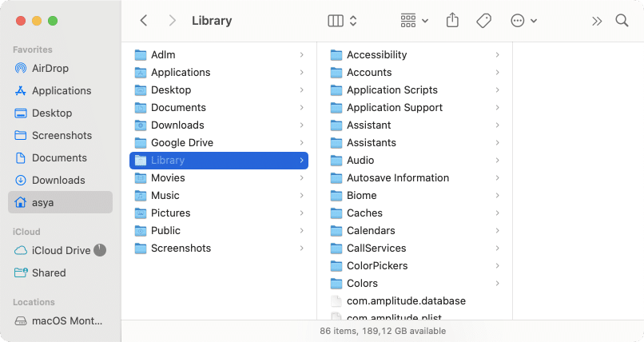Open the More actions ellipsis menu
Image resolution: width=644 pixels, height=342 pixels.
coord(523,21)
